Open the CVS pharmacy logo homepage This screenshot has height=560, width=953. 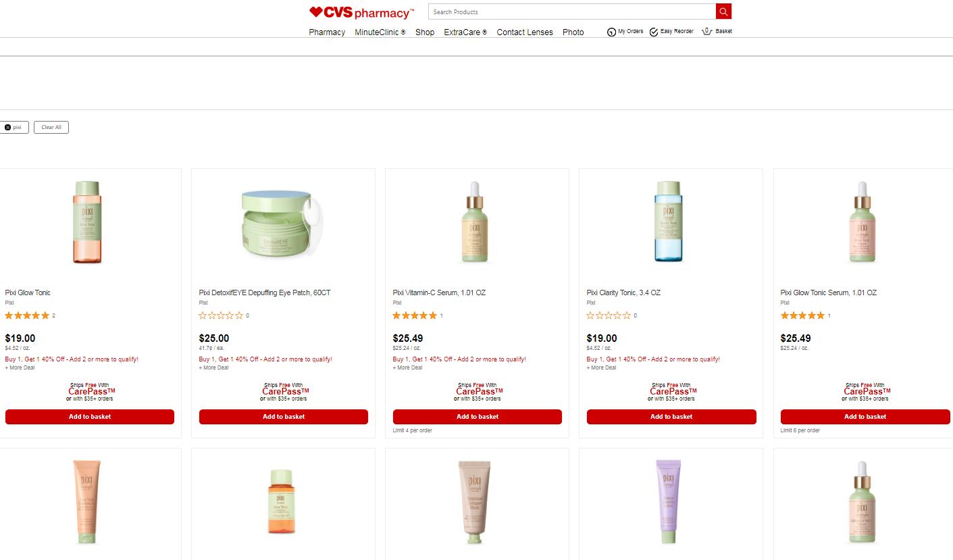coord(361,12)
